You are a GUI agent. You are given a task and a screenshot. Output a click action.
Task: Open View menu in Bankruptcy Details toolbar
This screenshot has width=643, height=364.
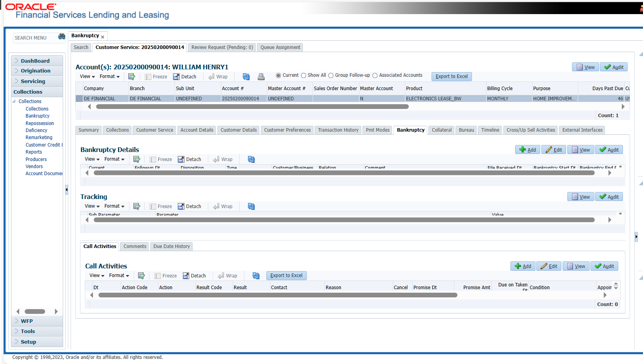92,159
